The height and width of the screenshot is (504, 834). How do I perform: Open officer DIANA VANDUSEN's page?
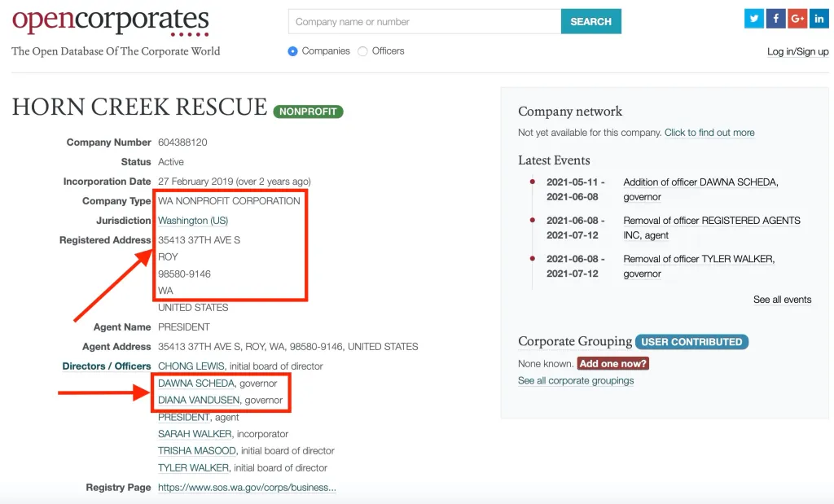coord(200,401)
